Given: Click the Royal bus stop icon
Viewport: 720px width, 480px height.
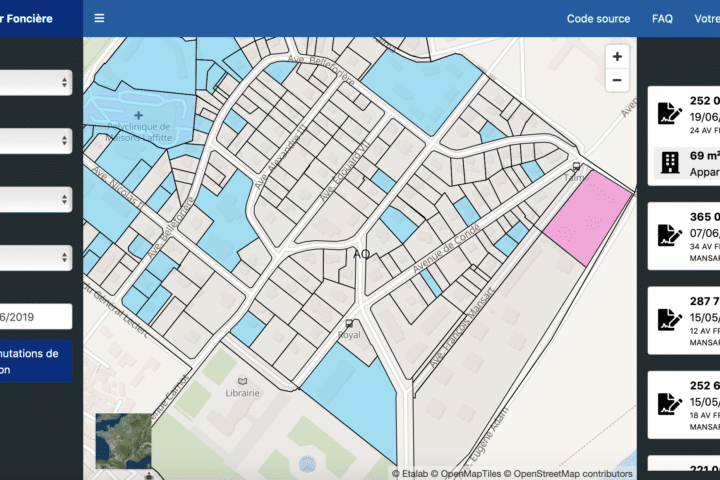Looking at the screenshot, I should click(349, 324).
